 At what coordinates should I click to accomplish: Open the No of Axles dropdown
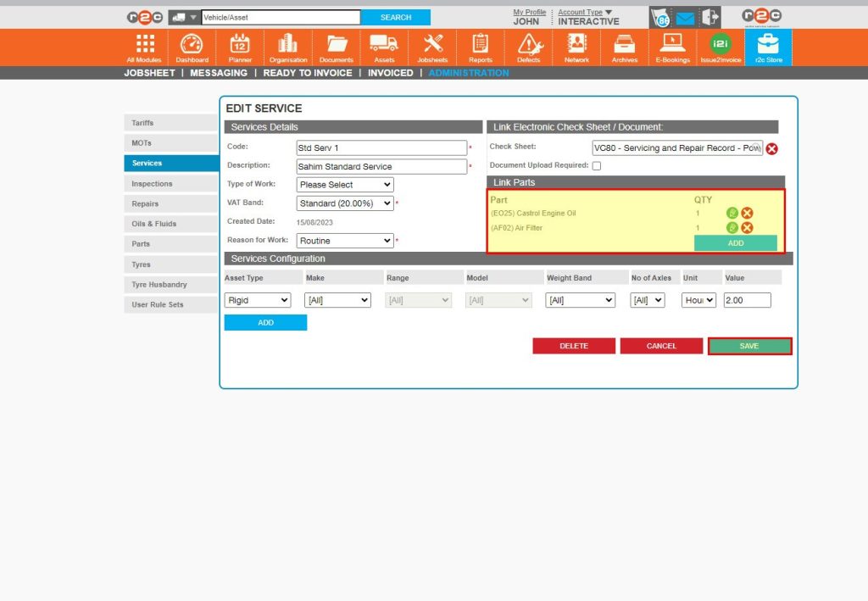coord(647,300)
